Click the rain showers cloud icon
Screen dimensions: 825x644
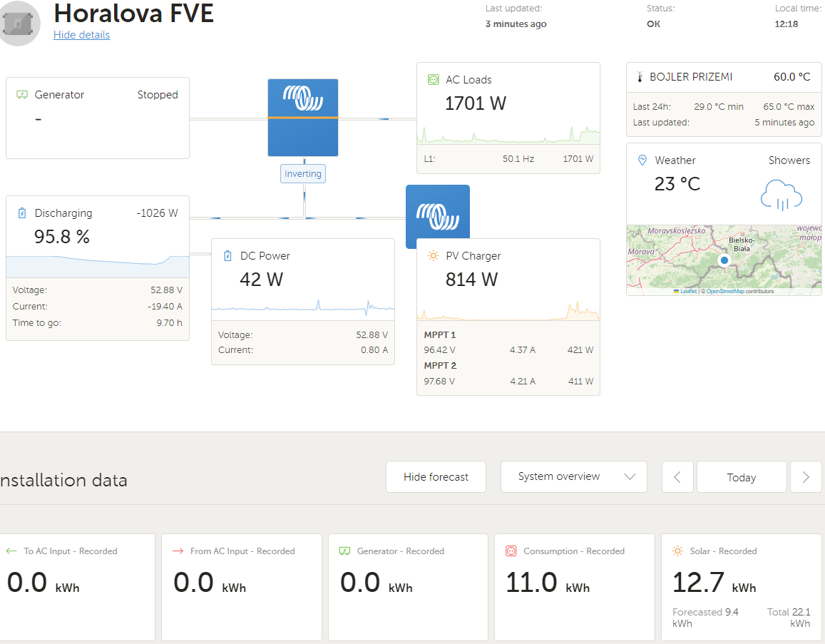[782, 195]
